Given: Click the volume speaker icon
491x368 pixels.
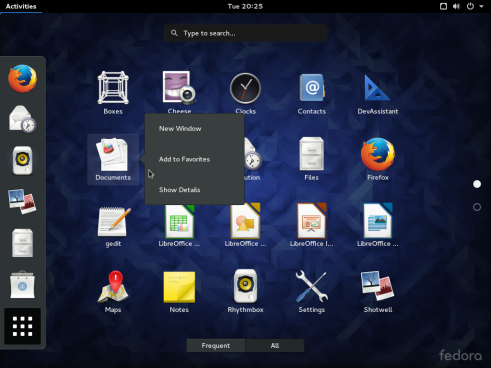Looking at the screenshot, I should pos(456,6).
